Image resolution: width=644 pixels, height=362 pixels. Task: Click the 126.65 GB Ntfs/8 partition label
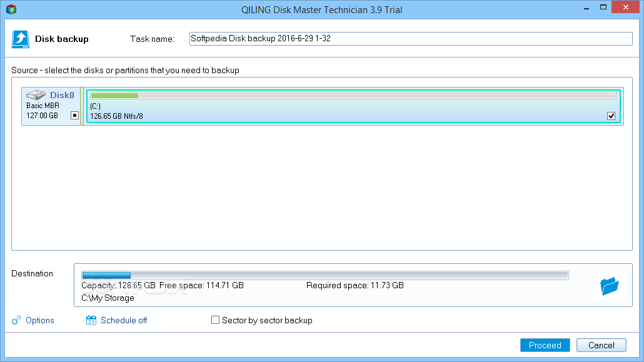point(117,116)
